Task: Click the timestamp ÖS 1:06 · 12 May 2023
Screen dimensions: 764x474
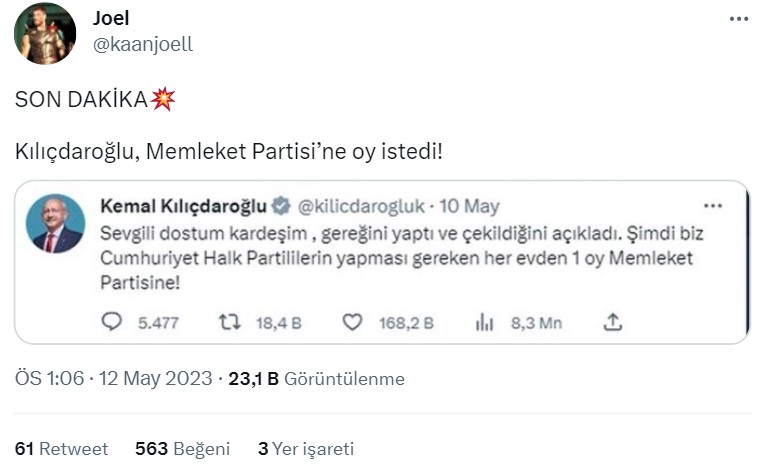Action: point(113,379)
